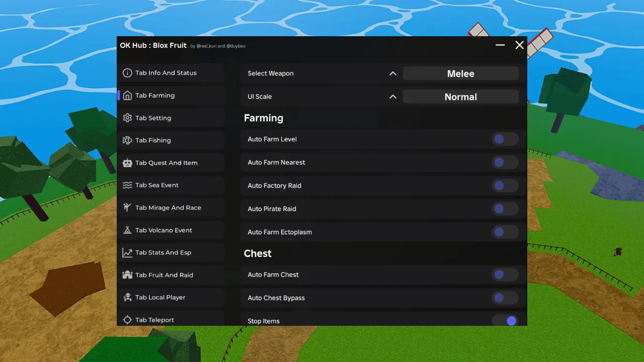Switch to Tab Fruit And Raid
Image resolution: width=644 pixels, height=362 pixels.
click(x=171, y=275)
